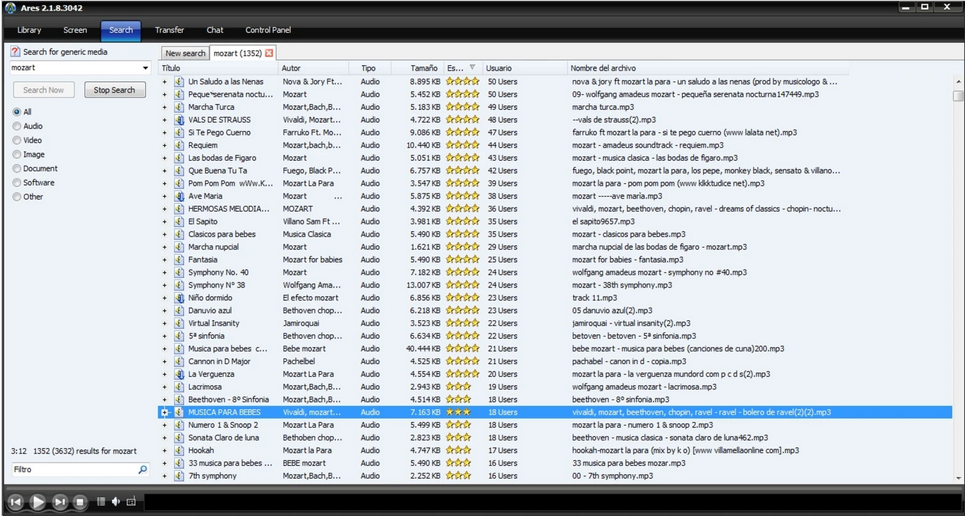
Task: Open the search term dropdown arrow
Action: tap(145, 68)
